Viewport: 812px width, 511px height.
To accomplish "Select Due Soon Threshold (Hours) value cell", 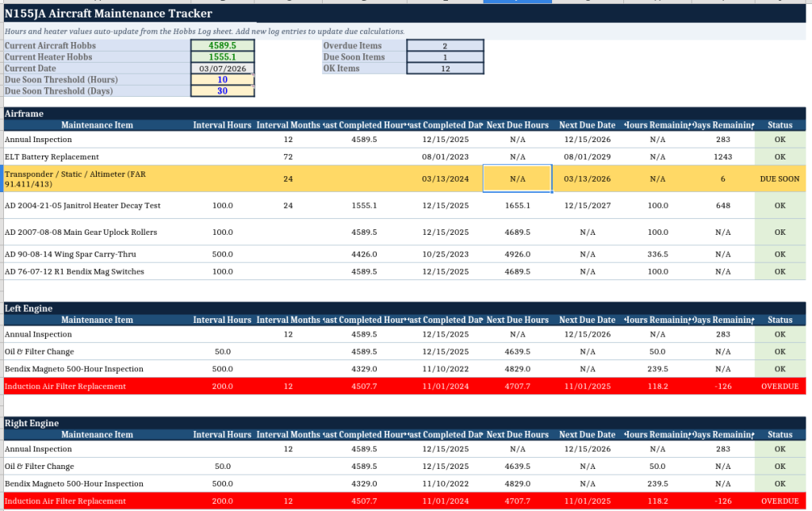I will [222, 79].
